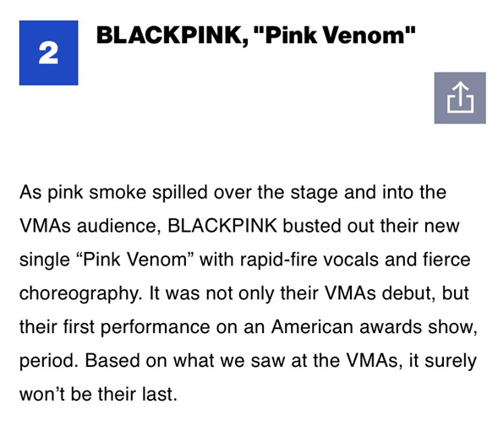Open the share icon button
Viewport: 498px width, 448px height.
pos(460,98)
